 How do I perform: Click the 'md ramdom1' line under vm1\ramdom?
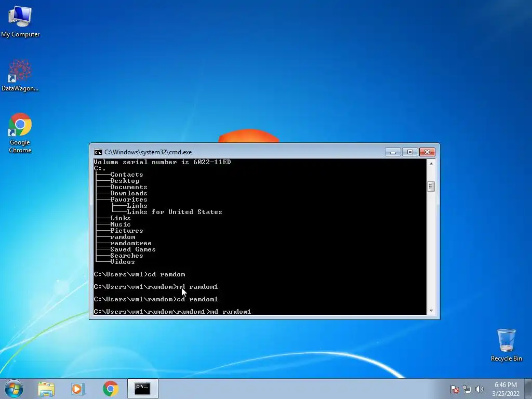[156, 287]
